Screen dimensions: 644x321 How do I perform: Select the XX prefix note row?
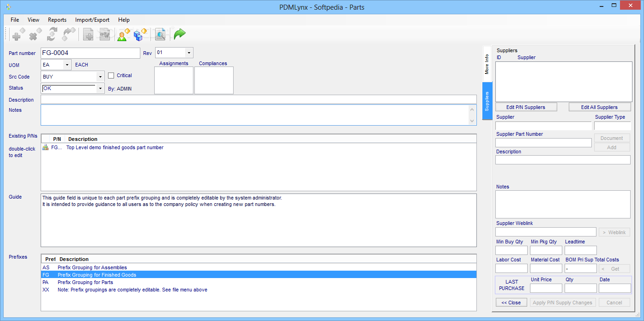point(259,290)
